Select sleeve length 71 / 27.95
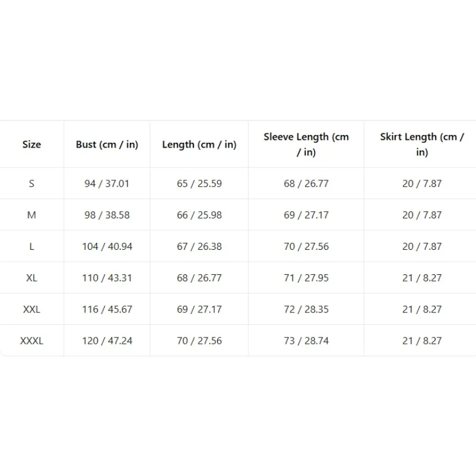Image resolution: width=476 pixels, height=476 pixels. [x=306, y=278]
